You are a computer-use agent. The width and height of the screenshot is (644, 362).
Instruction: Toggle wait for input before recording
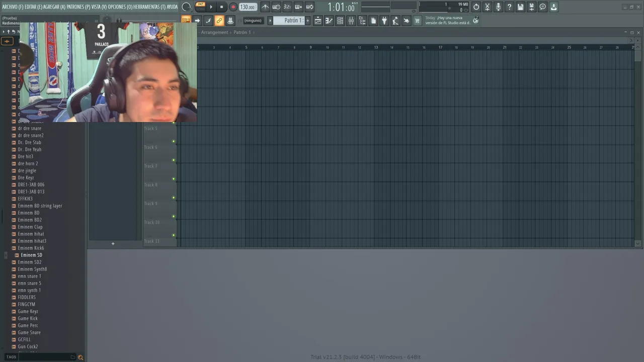point(276,7)
